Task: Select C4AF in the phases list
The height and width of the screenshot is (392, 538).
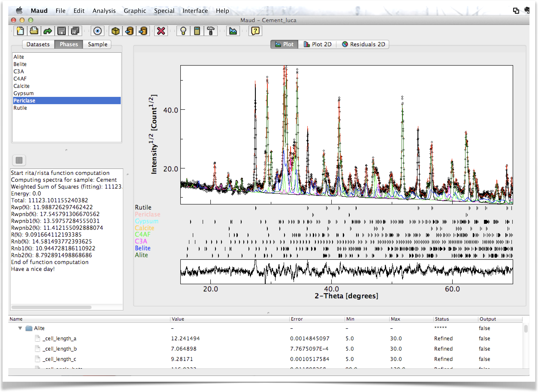Action: point(66,79)
